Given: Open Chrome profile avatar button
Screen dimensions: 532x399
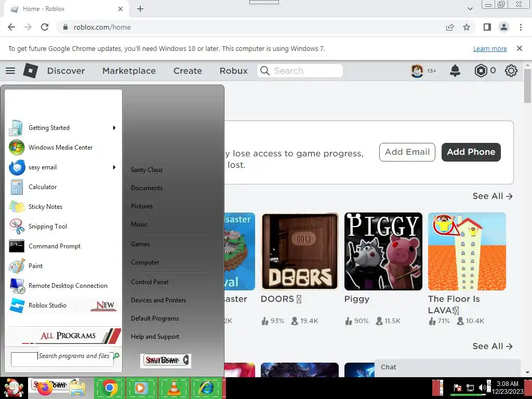Looking at the screenshot, I should 504,27.
